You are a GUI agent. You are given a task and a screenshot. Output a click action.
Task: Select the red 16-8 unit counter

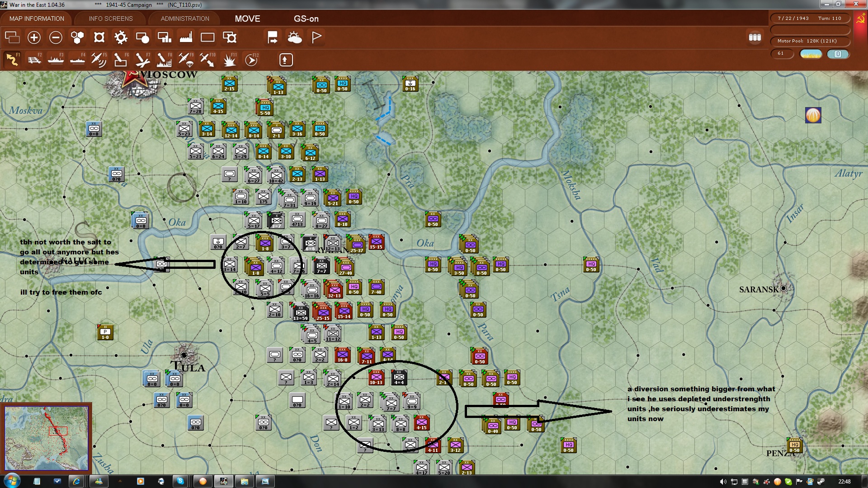click(x=342, y=355)
